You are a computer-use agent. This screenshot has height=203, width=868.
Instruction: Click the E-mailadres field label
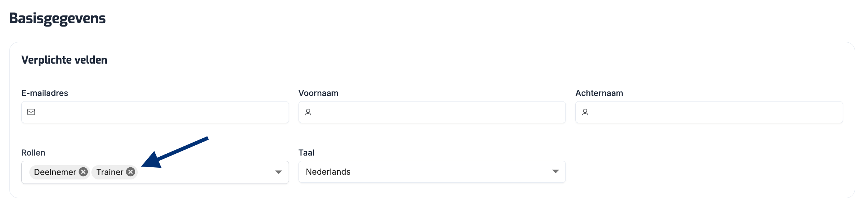45,93
